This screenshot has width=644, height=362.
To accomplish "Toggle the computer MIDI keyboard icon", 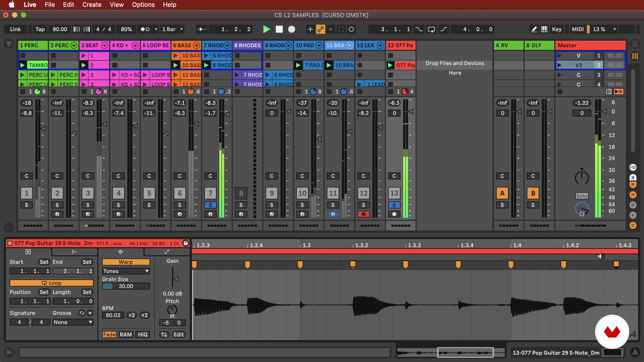I will coord(544,29).
